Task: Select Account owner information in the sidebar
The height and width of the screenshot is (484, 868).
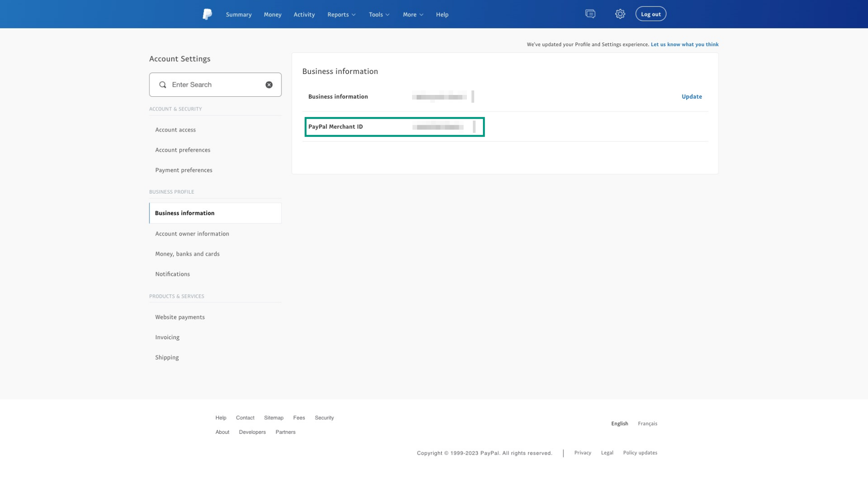Action: [x=192, y=234]
